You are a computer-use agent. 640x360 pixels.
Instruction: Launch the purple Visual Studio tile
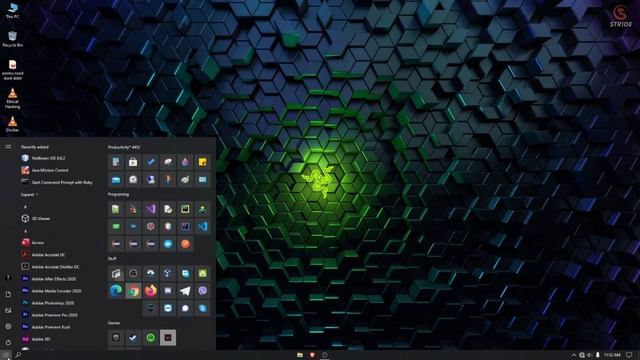pyautogui.click(x=151, y=209)
